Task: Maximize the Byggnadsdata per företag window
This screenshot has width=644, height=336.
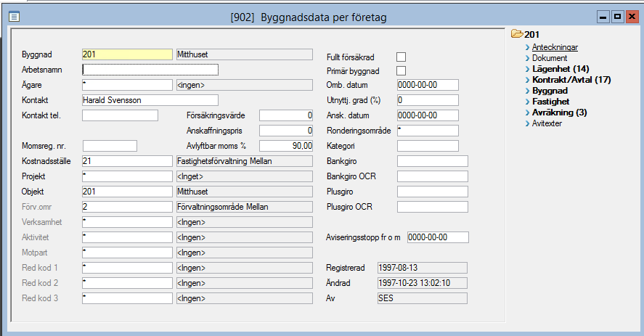Action: click(617, 17)
